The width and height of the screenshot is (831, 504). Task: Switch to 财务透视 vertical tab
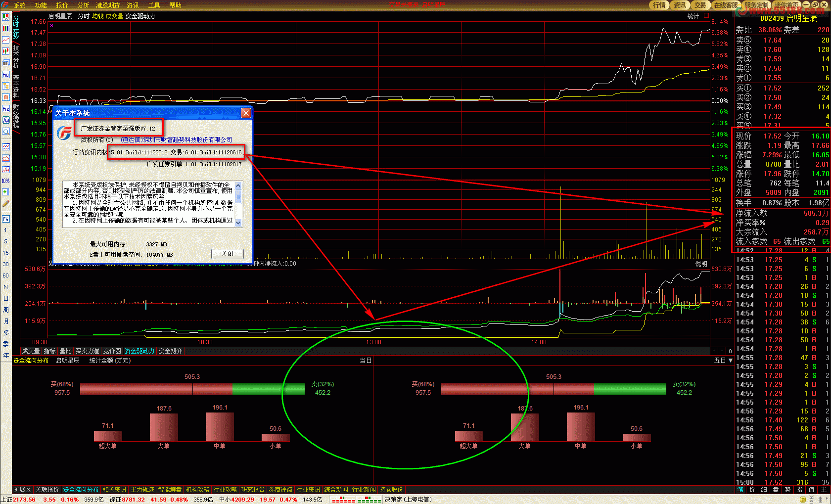pyautogui.click(x=16, y=116)
